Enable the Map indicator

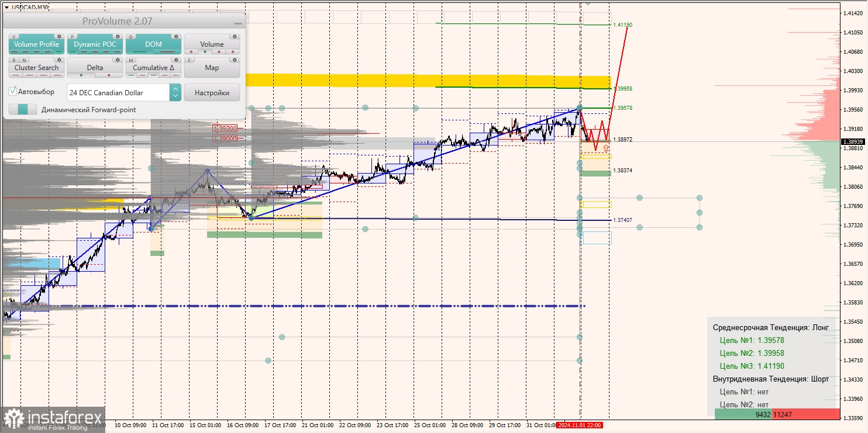[x=212, y=68]
